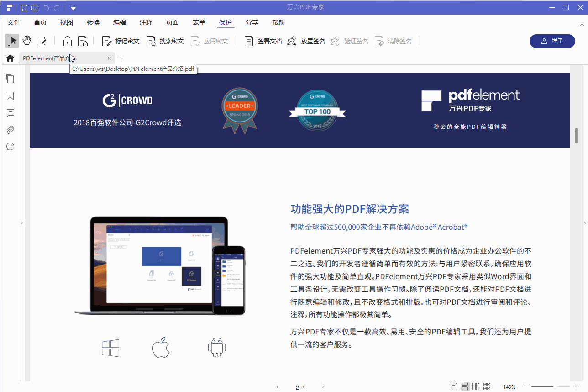Switch to single page view mode
The image size is (588, 392).
pyautogui.click(x=453, y=386)
